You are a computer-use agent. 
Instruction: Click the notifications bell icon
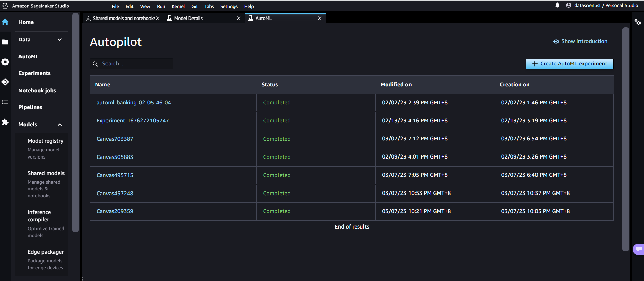coord(557,5)
